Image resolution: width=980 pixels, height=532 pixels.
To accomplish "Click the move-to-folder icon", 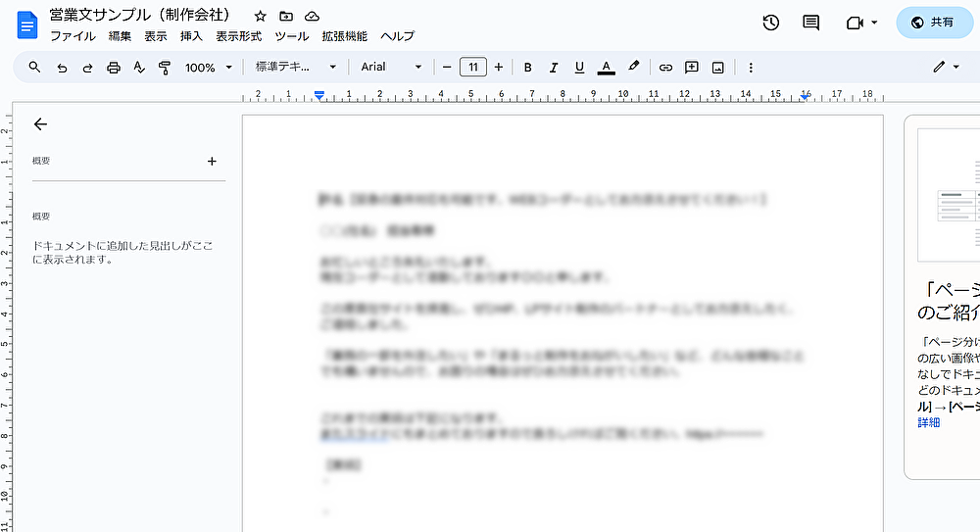I will click(x=286, y=17).
